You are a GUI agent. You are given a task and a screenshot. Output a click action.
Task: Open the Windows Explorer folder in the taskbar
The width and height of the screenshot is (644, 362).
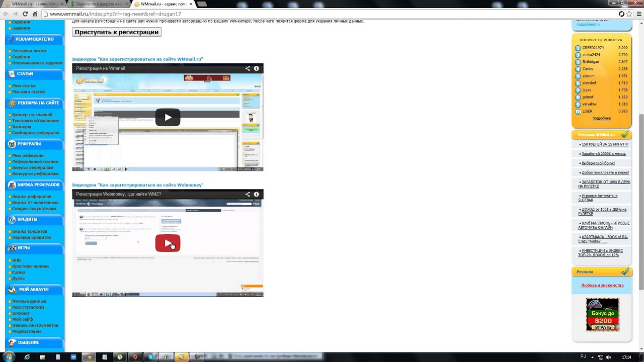(42, 357)
